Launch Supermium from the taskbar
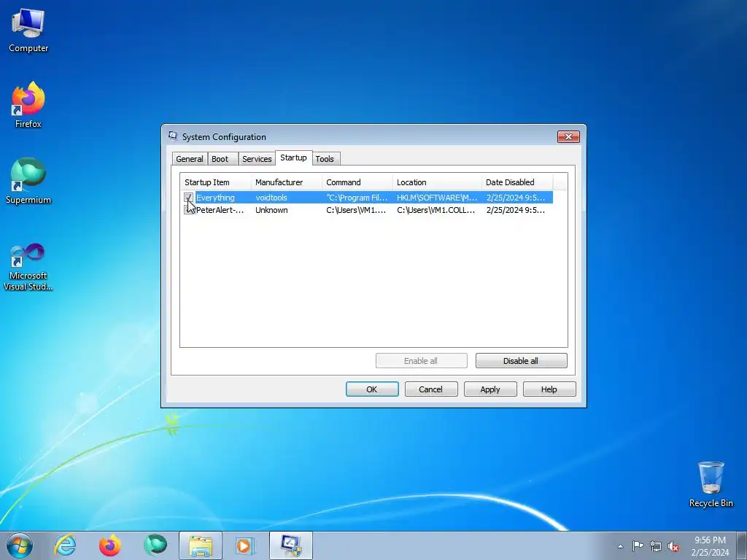Image resolution: width=747 pixels, height=560 pixels. click(155, 545)
